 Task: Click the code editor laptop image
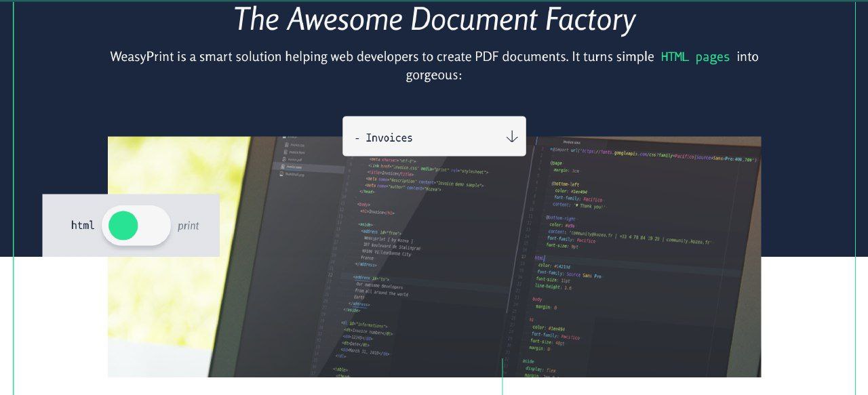pos(434,257)
